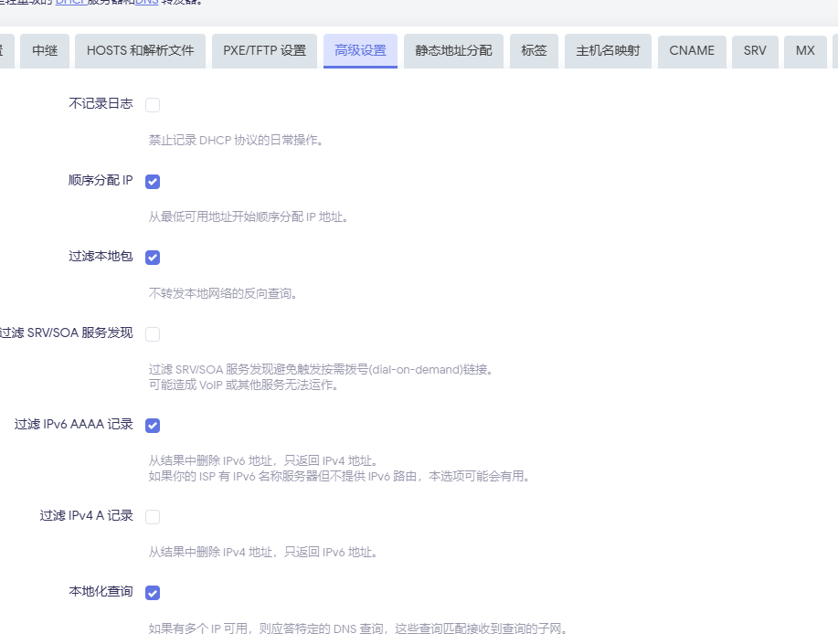The height and width of the screenshot is (644, 838).
Task: Disable the 过滤本地包 checkbox
Action: click(153, 258)
